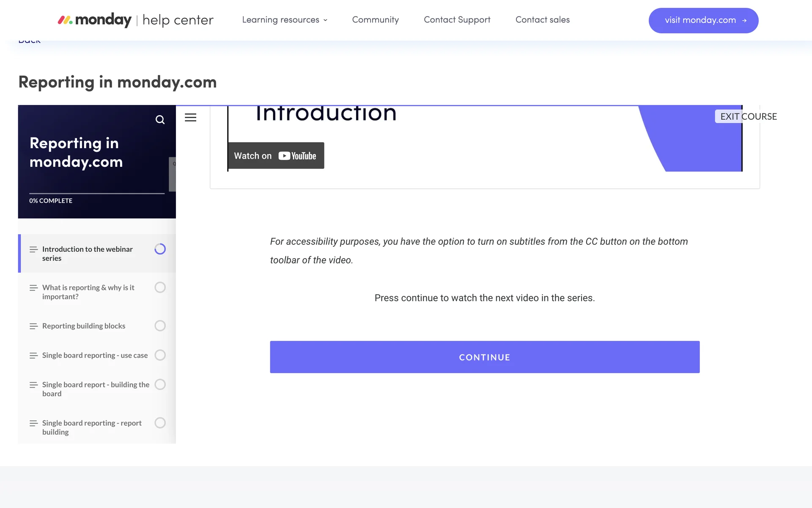Open the Community menu item
812x508 pixels.
coord(375,20)
